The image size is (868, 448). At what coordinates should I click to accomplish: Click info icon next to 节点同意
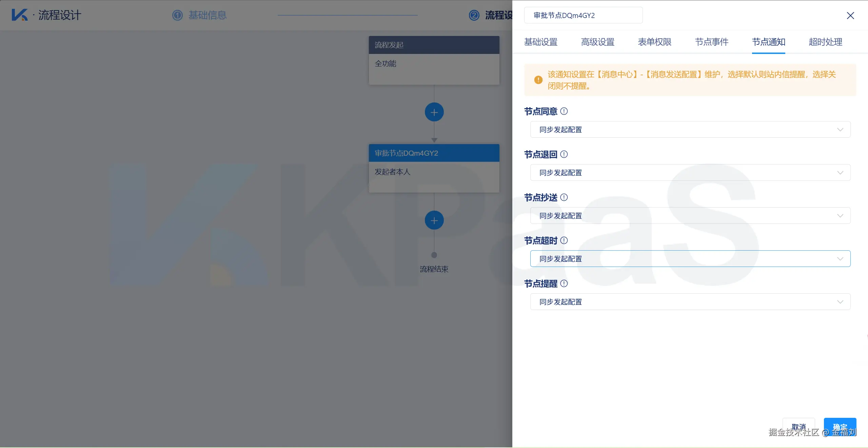(564, 111)
